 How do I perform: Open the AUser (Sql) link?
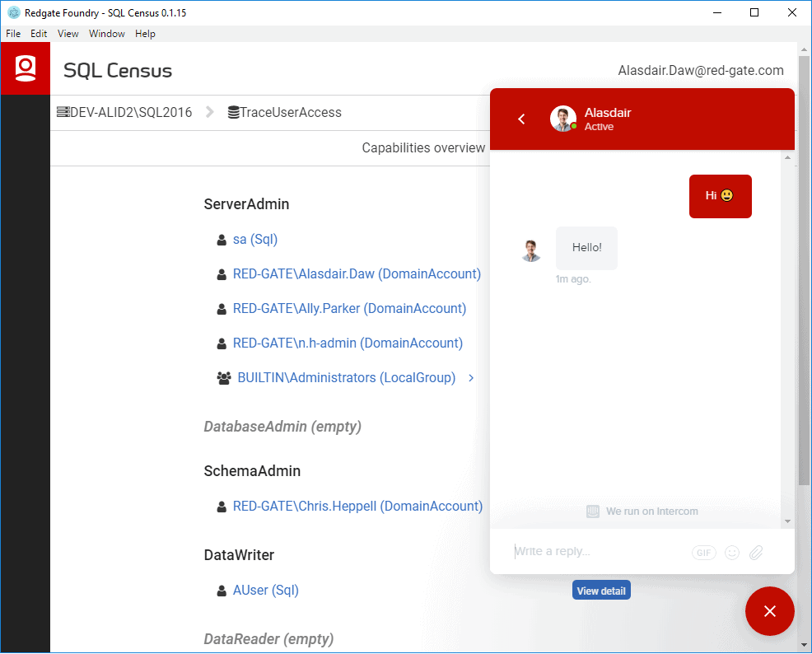(x=266, y=591)
